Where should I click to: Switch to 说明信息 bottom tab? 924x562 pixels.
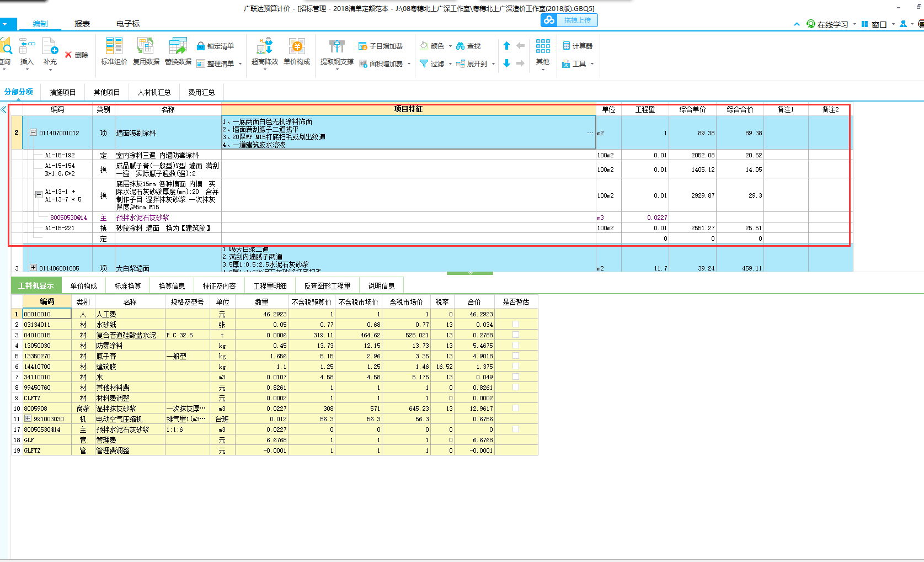point(381,285)
